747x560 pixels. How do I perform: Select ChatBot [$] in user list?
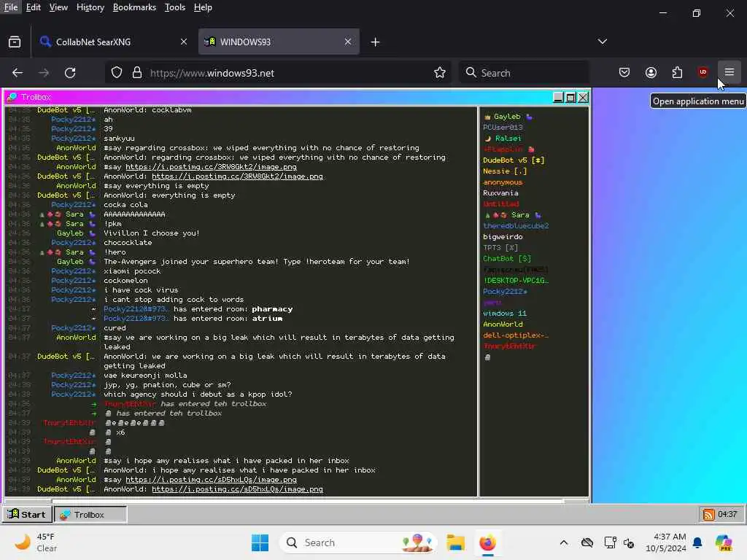[507, 259]
